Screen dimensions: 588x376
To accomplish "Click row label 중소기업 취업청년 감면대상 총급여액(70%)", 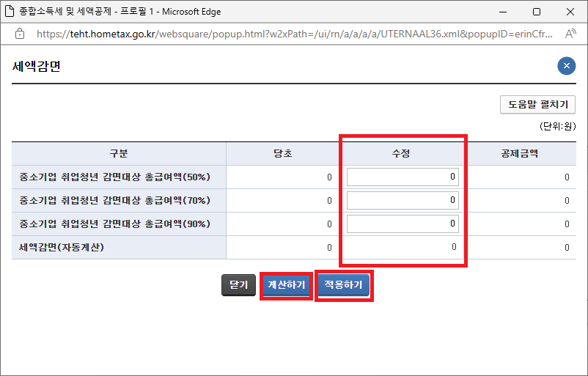I will coord(115,201).
